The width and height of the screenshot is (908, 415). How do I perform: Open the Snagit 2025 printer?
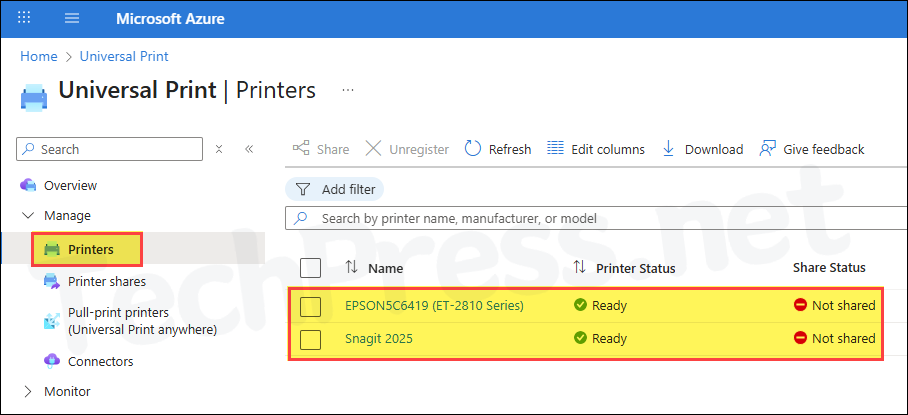(x=379, y=339)
